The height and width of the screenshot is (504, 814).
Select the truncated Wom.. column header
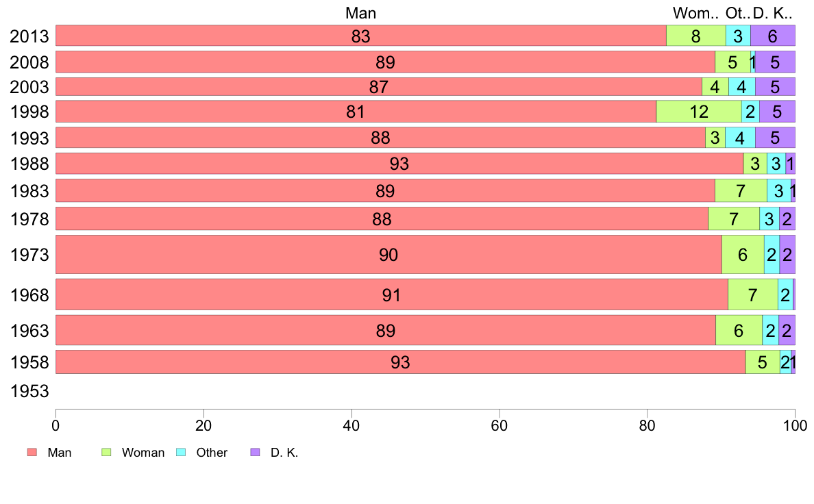[x=695, y=13]
